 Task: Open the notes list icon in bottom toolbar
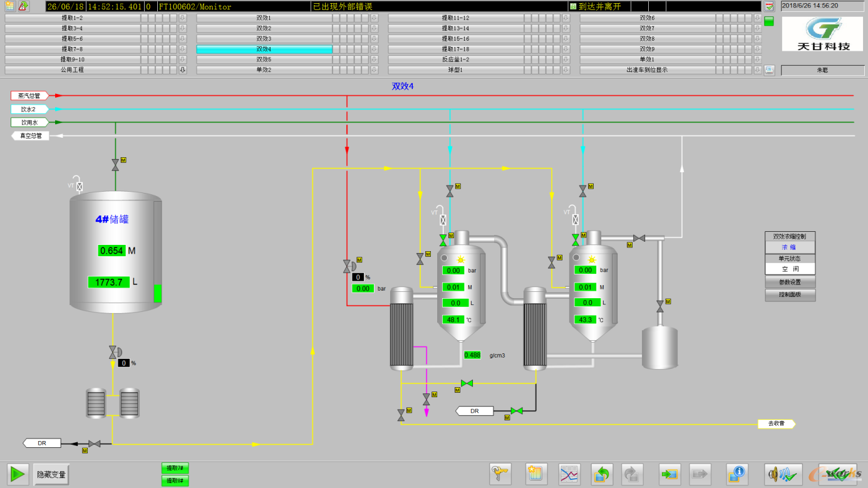click(536, 474)
